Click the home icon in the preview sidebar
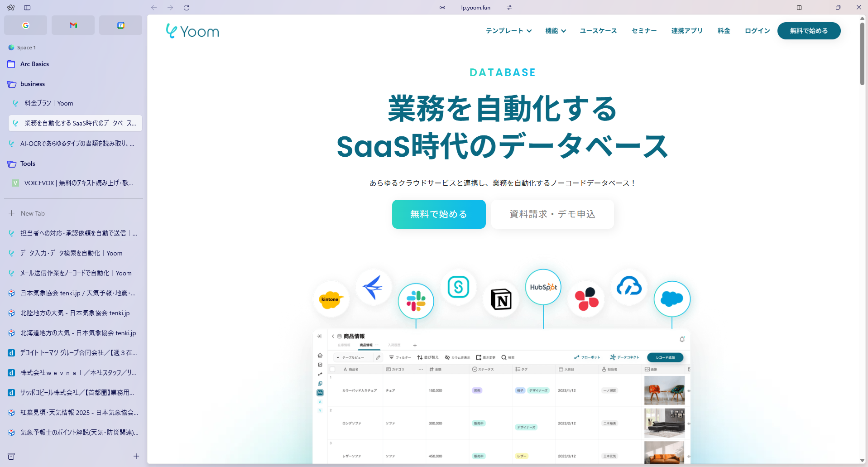The image size is (868, 467). (320, 355)
